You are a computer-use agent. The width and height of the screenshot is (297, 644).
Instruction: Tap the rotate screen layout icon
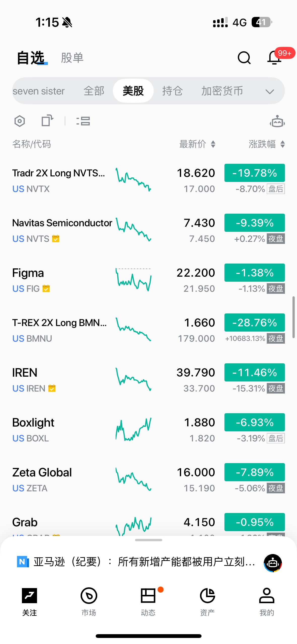pyautogui.click(x=47, y=121)
